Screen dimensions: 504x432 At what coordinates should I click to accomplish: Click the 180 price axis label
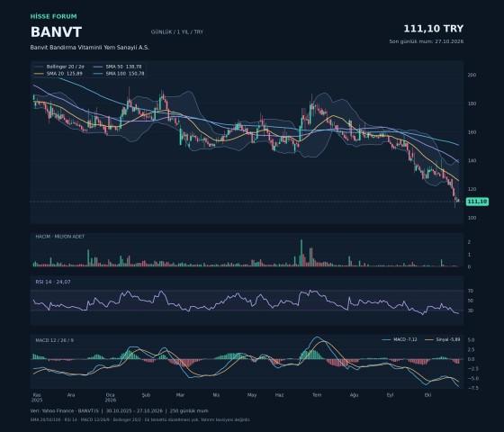[x=472, y=103]
